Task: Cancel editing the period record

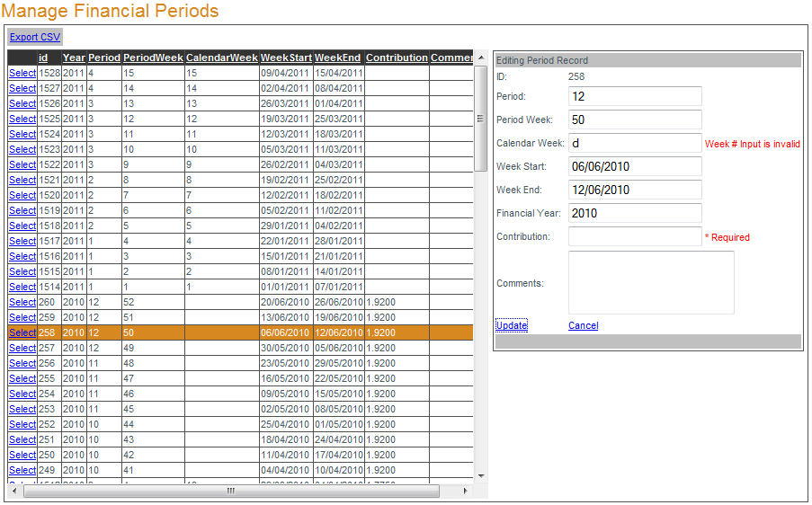Action: (583, 325)
